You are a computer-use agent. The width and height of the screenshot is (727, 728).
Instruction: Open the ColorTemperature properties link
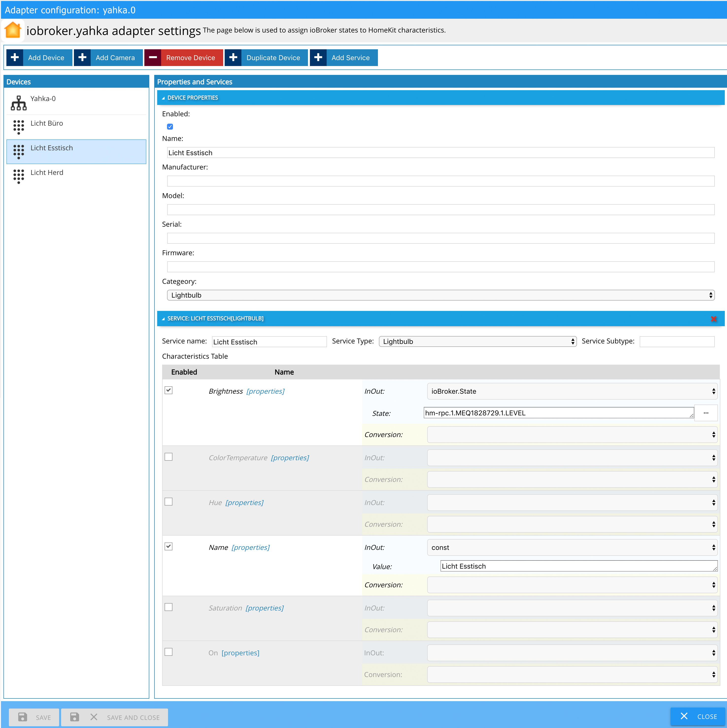tap(289, 457)
